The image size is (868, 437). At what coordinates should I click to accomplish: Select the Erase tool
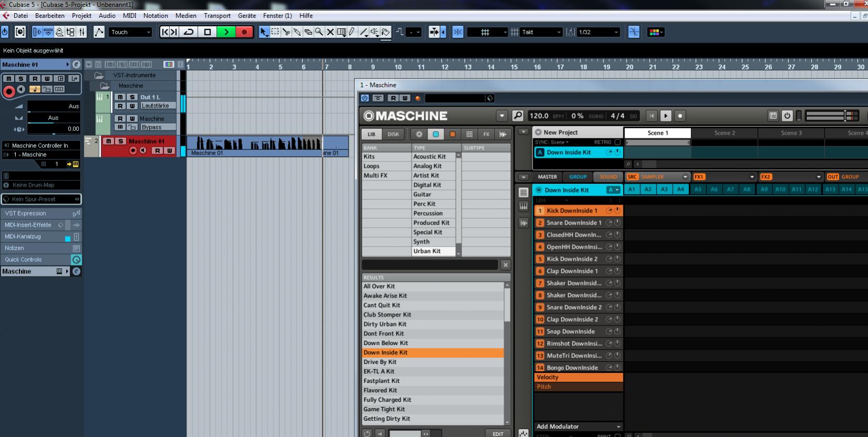[x=308, y=32]
